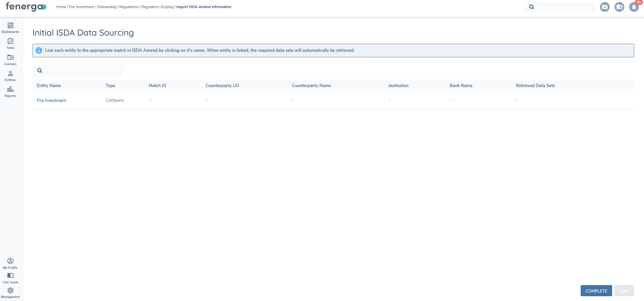
Task: Click Fire Investment entity name in table
Action: [51, 100]
